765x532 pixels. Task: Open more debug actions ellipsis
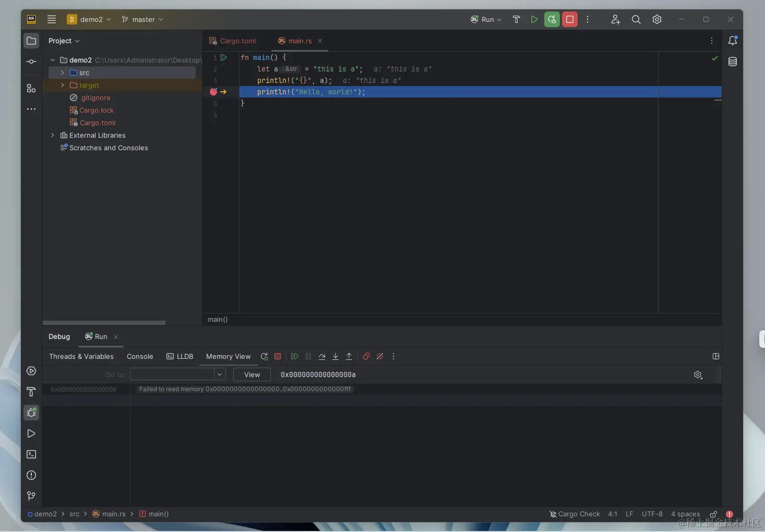[x=393, y=356]
